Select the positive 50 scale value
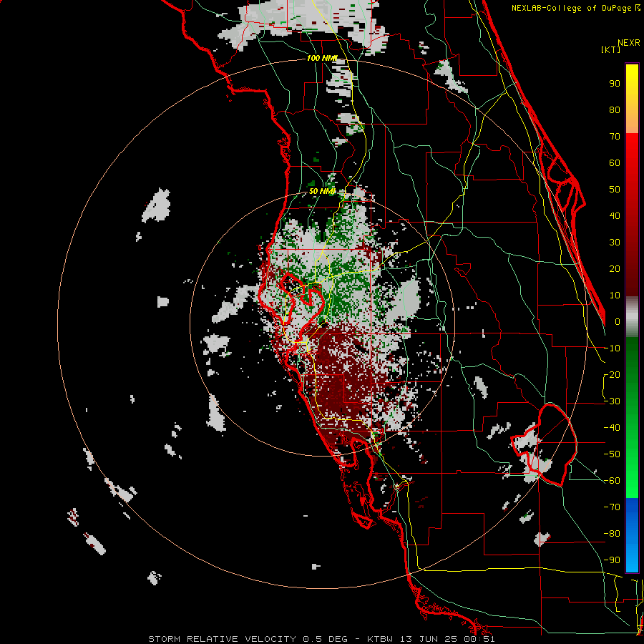Screen dimensions: 644x644 pos(615,190)
